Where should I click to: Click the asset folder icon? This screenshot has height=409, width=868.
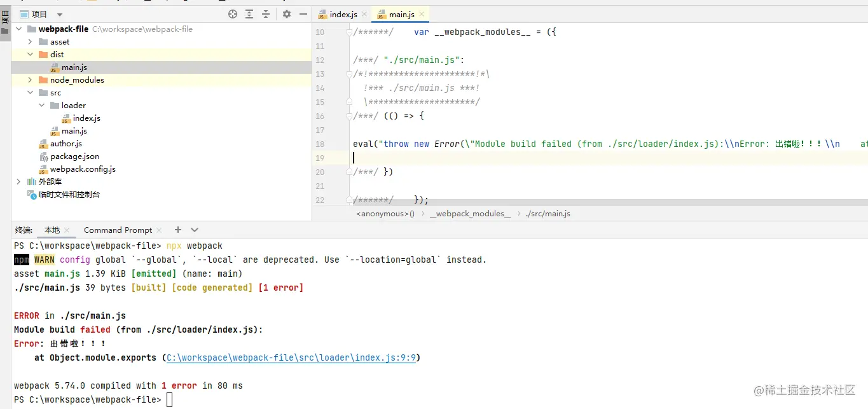point(43,42)
